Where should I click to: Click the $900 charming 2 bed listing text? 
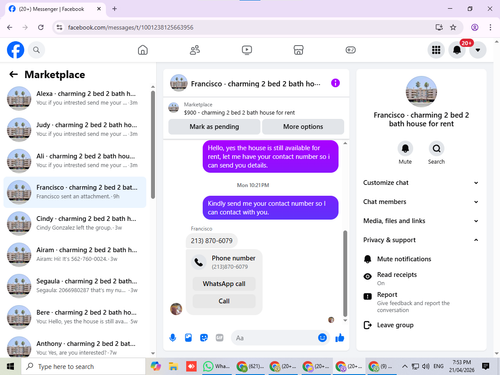(239, 113)
